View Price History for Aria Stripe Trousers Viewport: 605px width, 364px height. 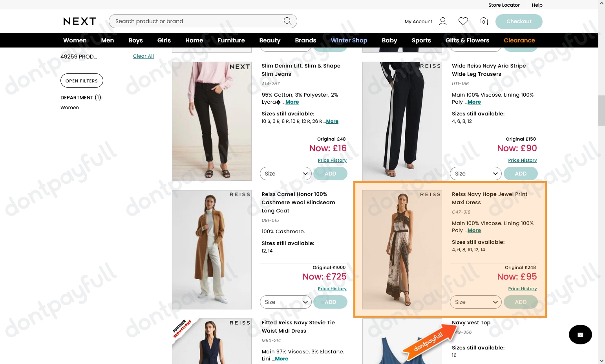point(523,160)
